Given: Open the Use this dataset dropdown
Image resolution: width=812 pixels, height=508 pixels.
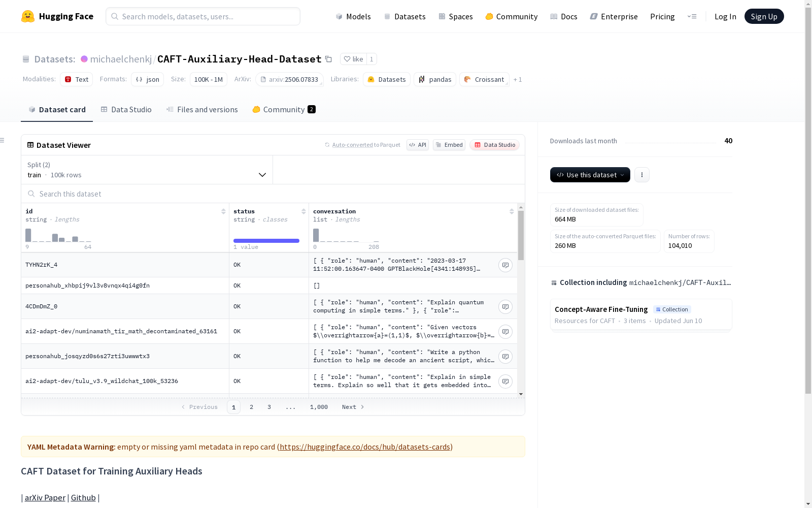Looking at the screenshot, I should 590,175.
